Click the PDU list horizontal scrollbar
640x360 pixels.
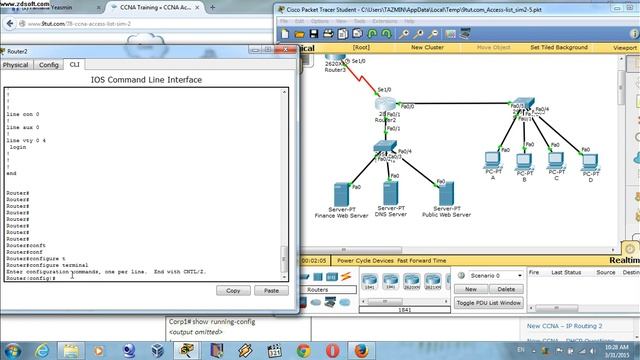(556, 308)
